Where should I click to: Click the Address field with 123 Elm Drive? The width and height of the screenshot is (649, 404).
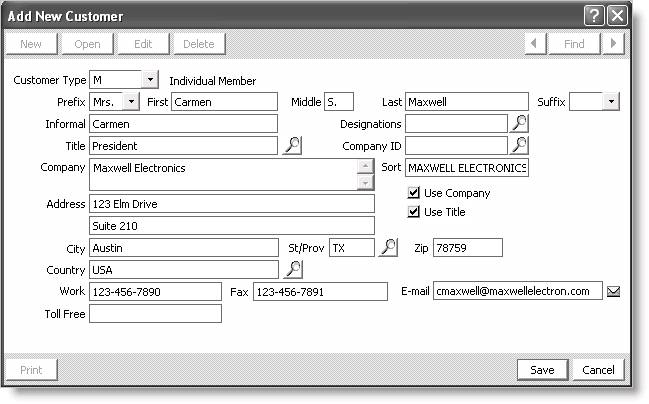232,204
